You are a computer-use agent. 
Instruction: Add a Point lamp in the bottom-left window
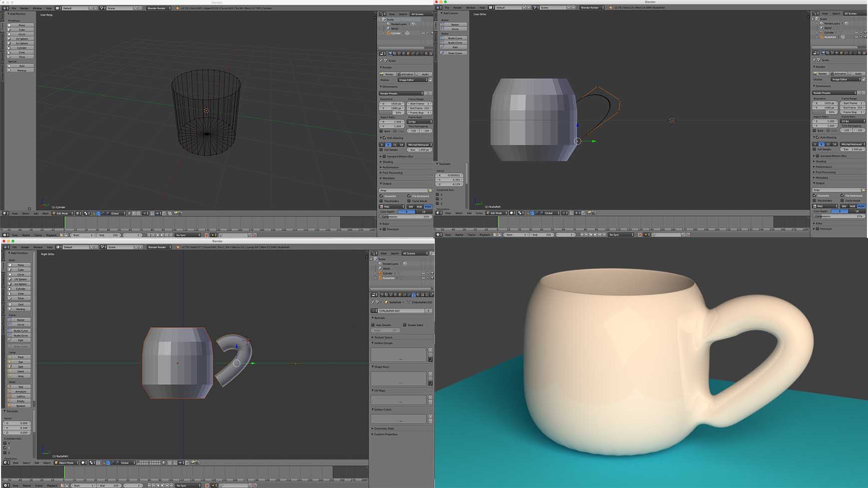click(x=20, y=357)
